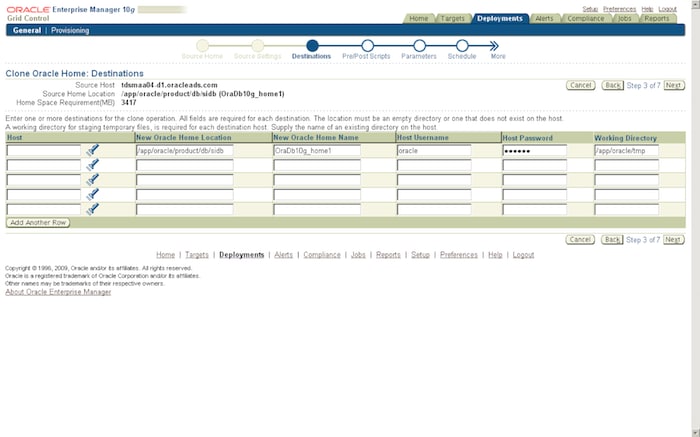The image size is (700, 437).
Task: Click Add Another Row button
Action: pyautogui.click(x=38, y=222)
